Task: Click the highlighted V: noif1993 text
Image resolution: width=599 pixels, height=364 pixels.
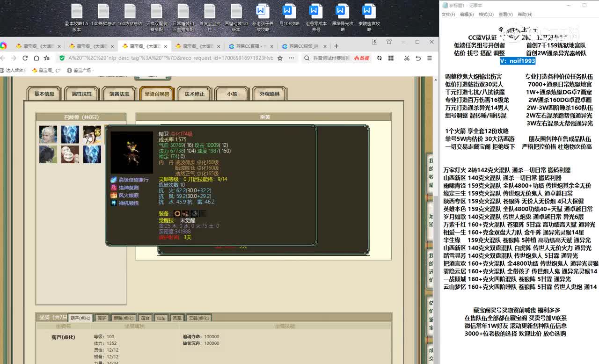Action: point(517,61)
